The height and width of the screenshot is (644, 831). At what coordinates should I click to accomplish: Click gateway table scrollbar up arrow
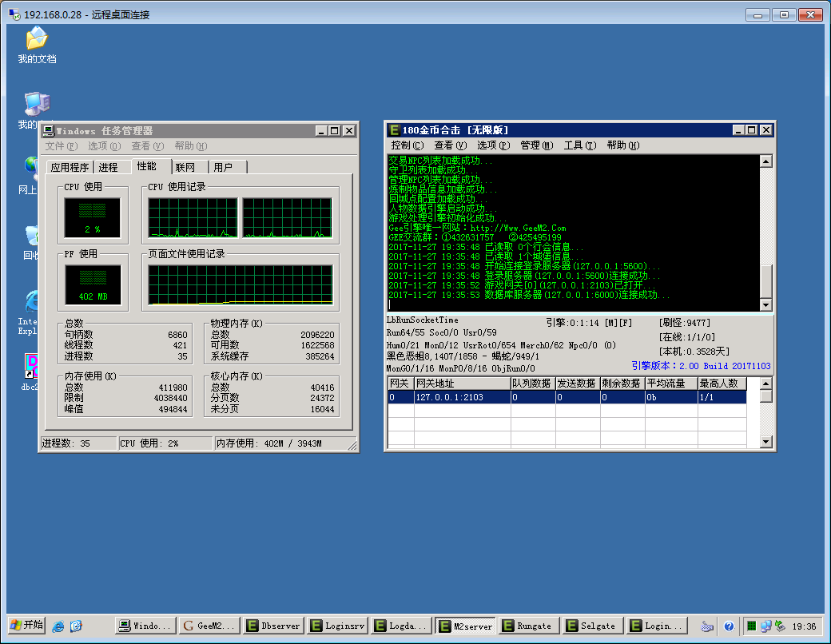765,384
